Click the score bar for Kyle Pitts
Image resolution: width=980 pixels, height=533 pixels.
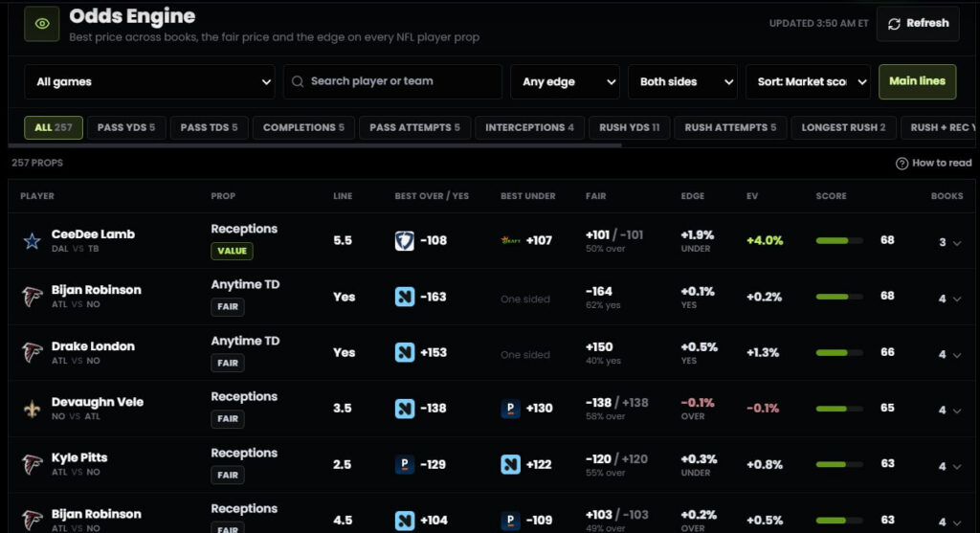pyautogui.click(x=838, y=464)
